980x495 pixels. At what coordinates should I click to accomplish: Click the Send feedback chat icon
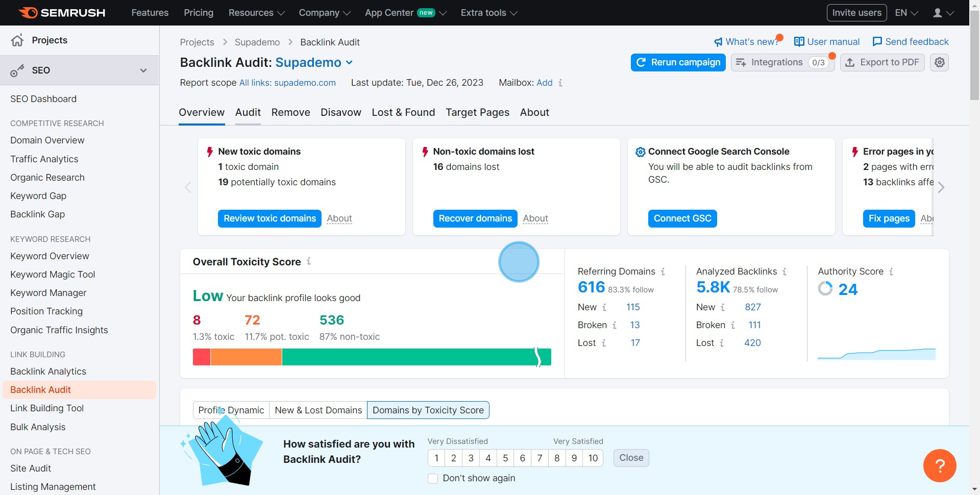click(877, 42)
